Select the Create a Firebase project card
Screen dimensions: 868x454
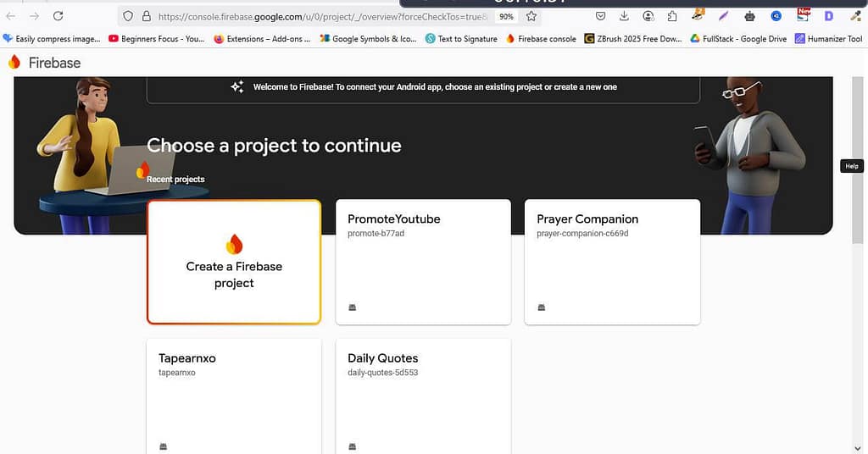click(x=234, y=262)
